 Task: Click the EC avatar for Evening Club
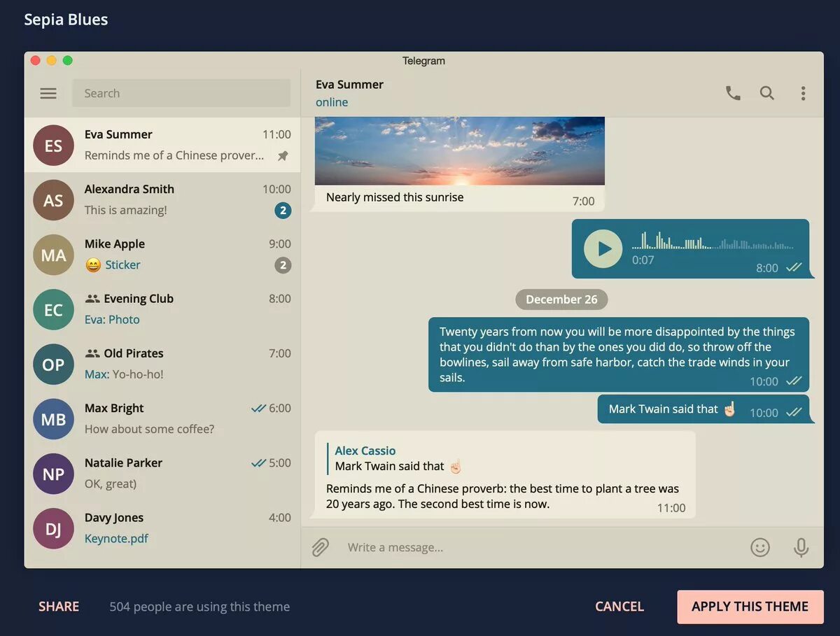point(53,310)
